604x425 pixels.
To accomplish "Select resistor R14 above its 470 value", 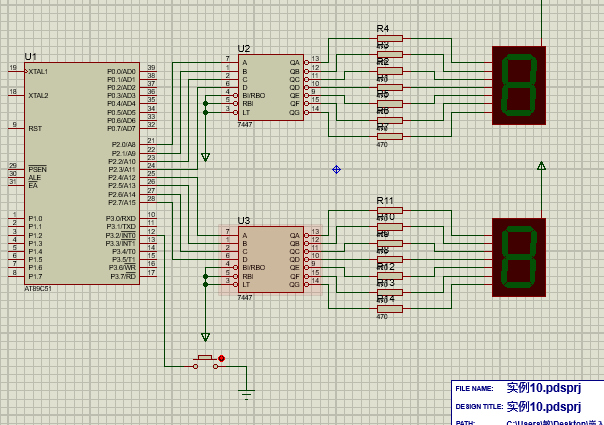I will pyautogui.click(x=390, y=309).
